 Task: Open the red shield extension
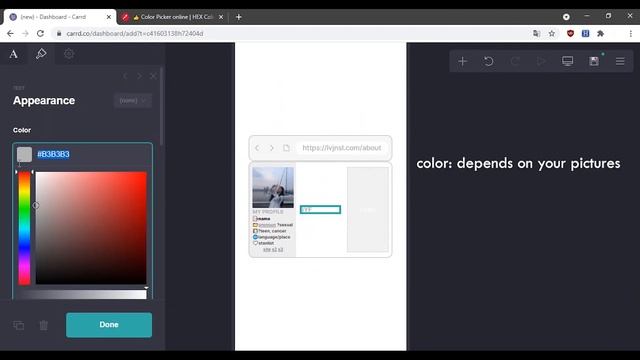(571, 33)
